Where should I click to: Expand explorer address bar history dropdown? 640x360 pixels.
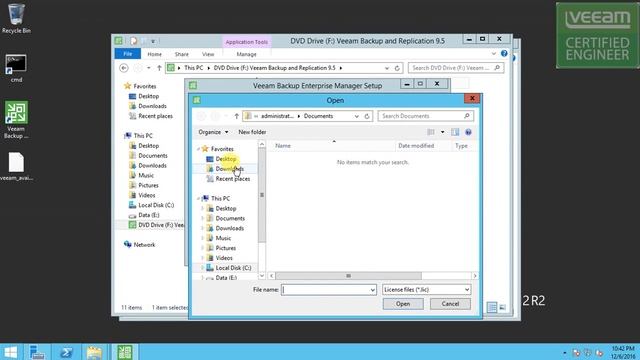click(387, 68)
